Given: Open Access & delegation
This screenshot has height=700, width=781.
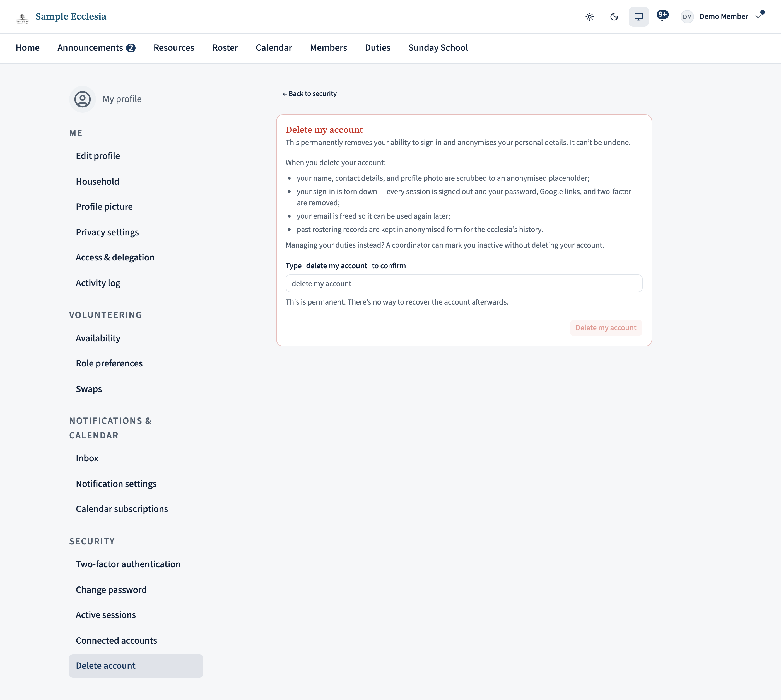Looking at the screenshot, I should 136,257.
